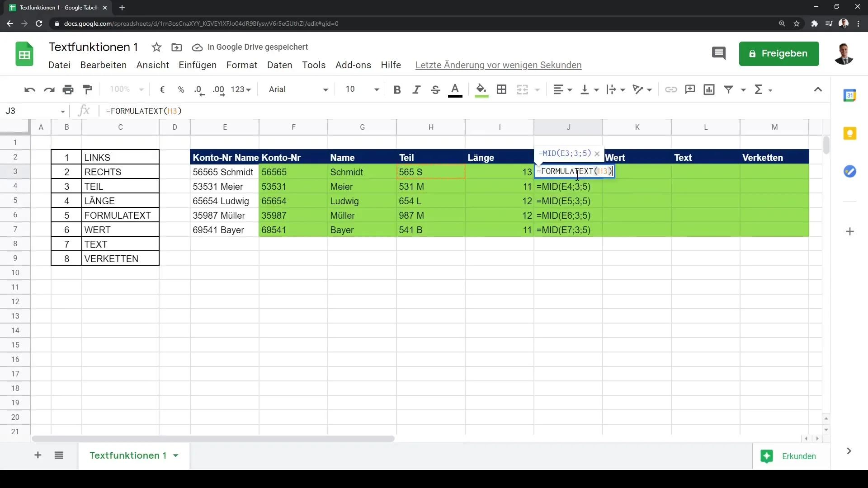
Task: Click Erkunden explore button
Action: point(791,456)
